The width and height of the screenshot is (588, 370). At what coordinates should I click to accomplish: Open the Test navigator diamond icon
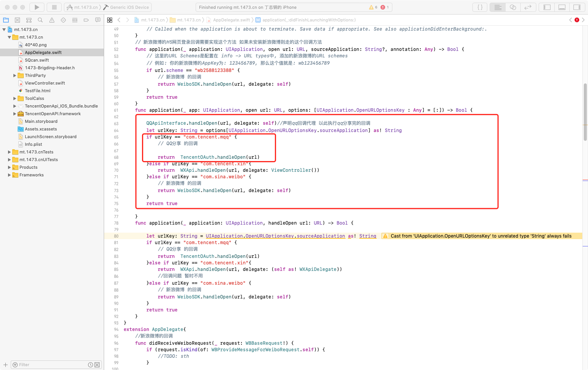tap(63, 20)
